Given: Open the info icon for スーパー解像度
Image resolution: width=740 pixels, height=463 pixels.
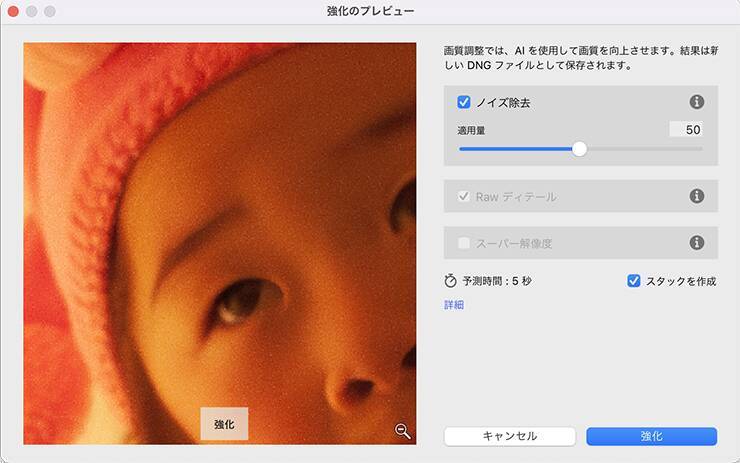Looking at the screenshot, I should click(x=697, y=242).
